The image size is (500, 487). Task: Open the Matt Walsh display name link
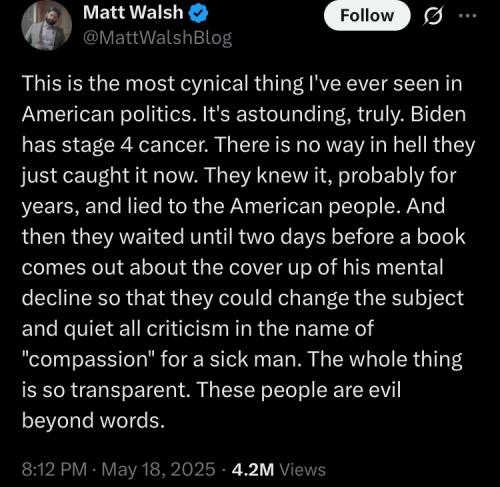[x=133, y=13]
